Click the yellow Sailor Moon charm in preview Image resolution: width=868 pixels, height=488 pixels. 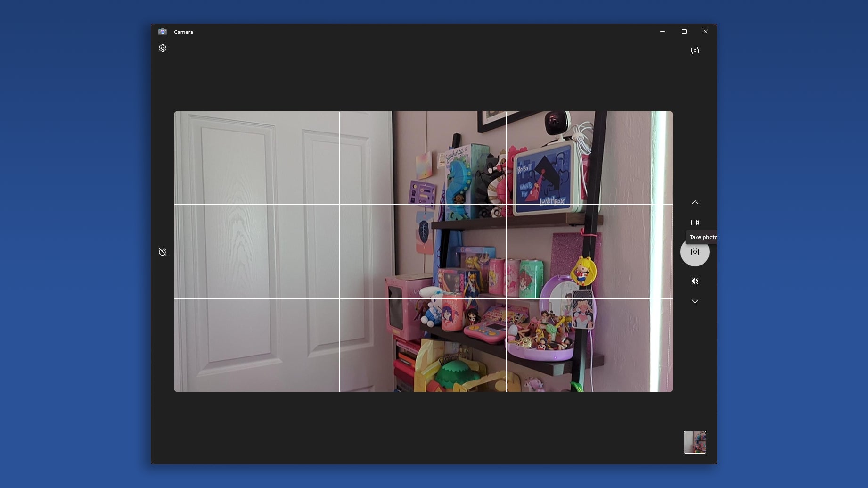[583, 271]
